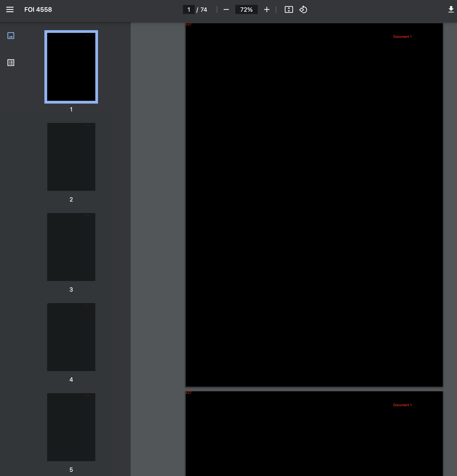Screen dimensions: 457x476
Task: Show the document outline view
Action: tap(11, 63)
